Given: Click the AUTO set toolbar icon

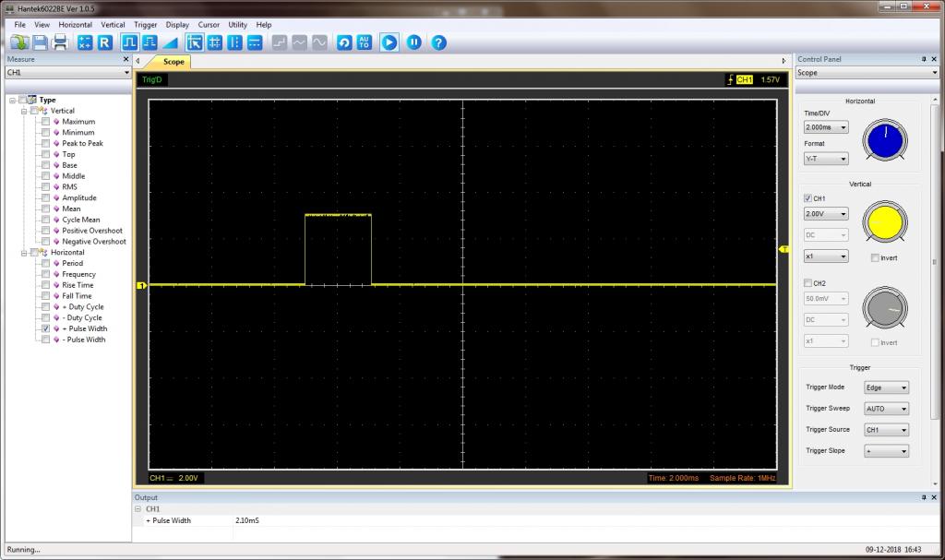Looking at the screenshot, I should point(365,42).
